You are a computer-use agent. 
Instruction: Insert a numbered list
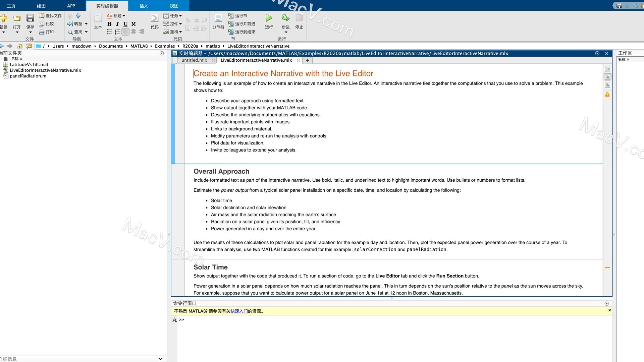tap(117, 32)
